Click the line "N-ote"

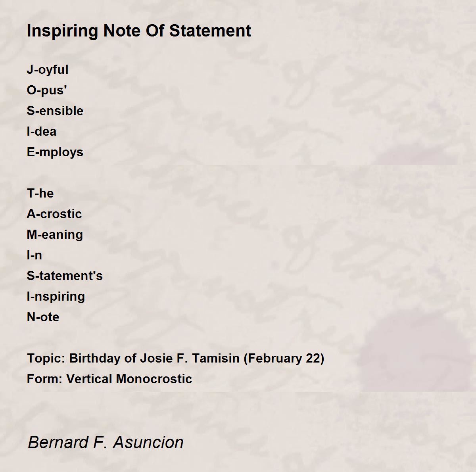[43, 317]
